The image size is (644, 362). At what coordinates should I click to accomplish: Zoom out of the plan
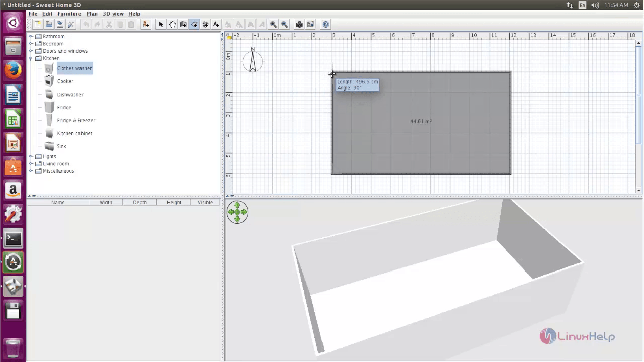tap(284, 24)
